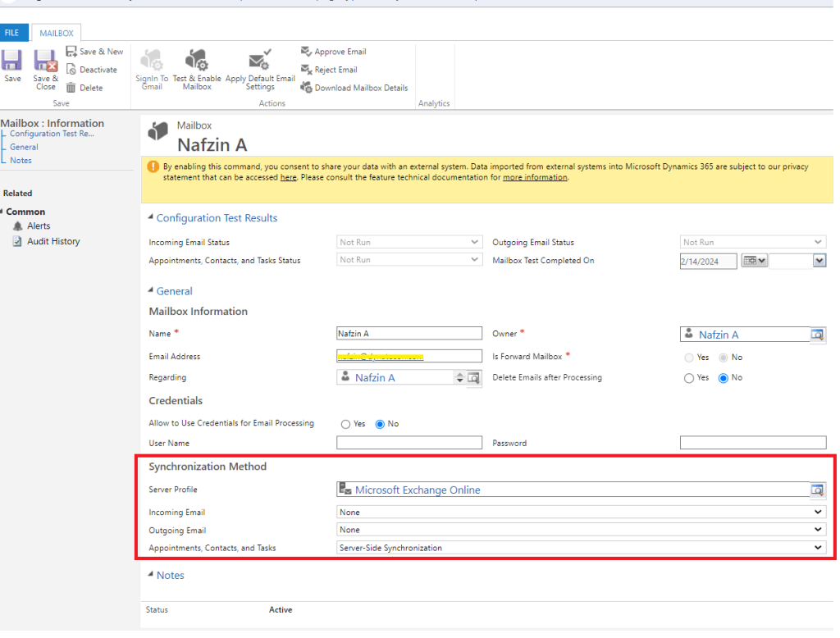Click the Approve Email icon

point(307,52)
